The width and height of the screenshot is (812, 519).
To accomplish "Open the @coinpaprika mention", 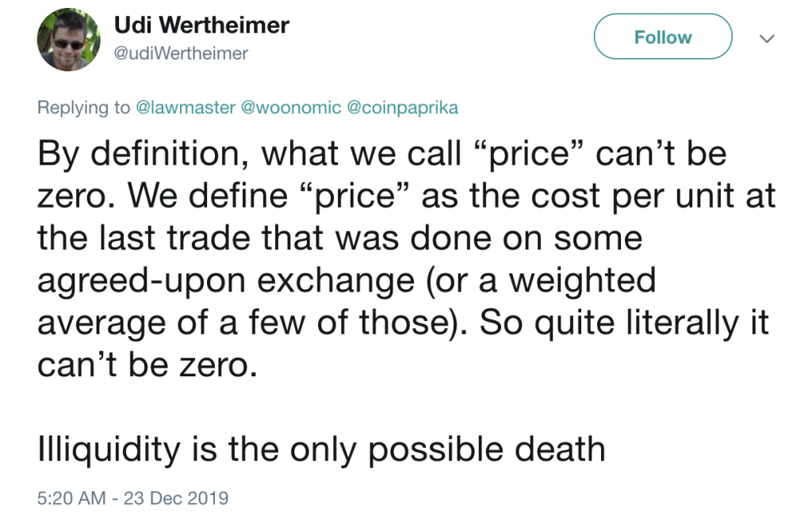I will pyautogui.click(x=402, y=107).
